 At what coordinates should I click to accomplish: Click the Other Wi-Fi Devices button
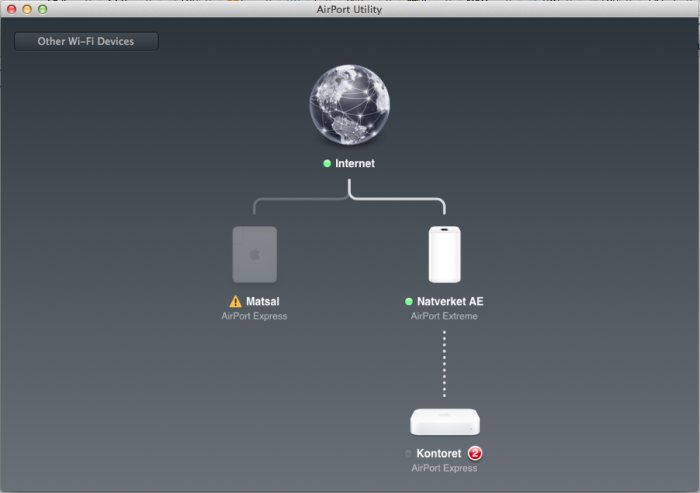(x=86, y=42)
